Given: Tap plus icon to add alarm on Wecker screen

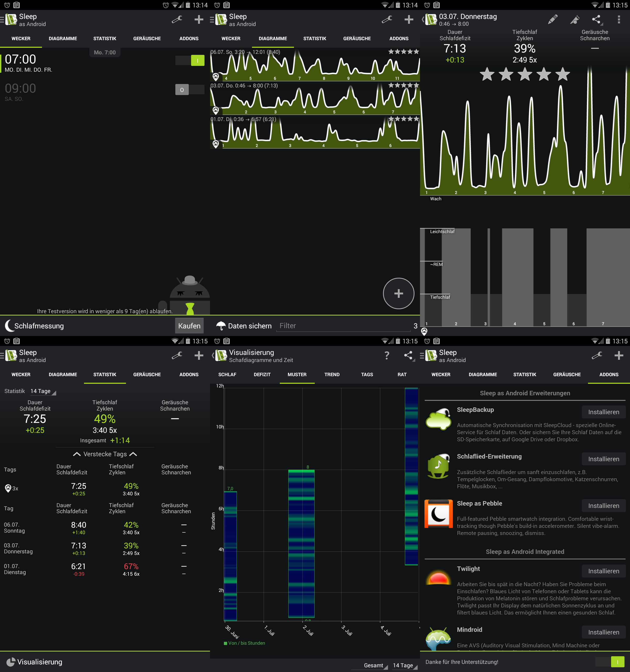Looking at the screenshot, I should [199, 20].
